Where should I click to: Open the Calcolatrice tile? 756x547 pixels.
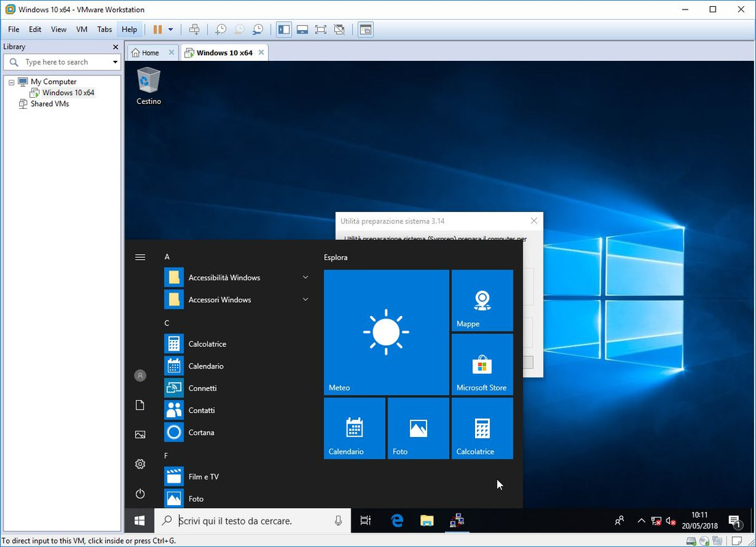coord(482,428)
